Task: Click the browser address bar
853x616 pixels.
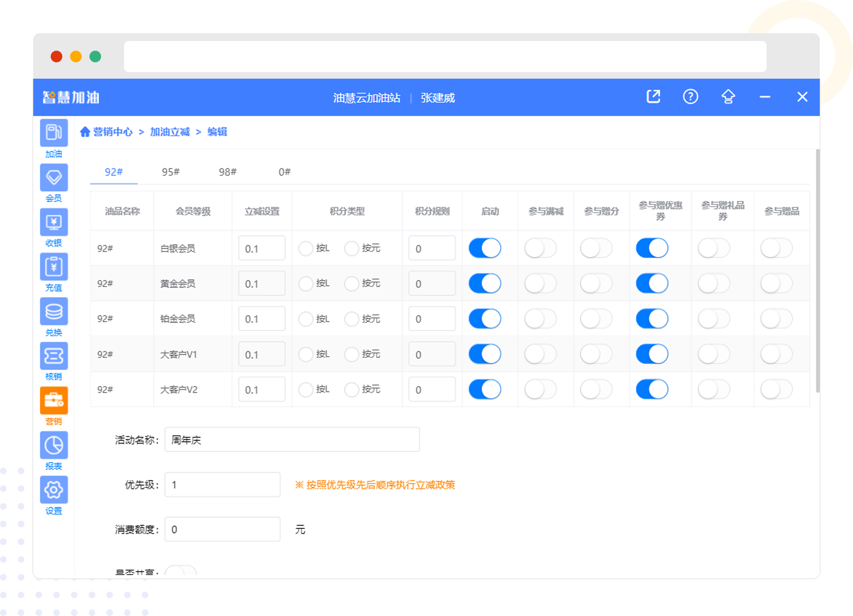Action: [x=445, y=57]
